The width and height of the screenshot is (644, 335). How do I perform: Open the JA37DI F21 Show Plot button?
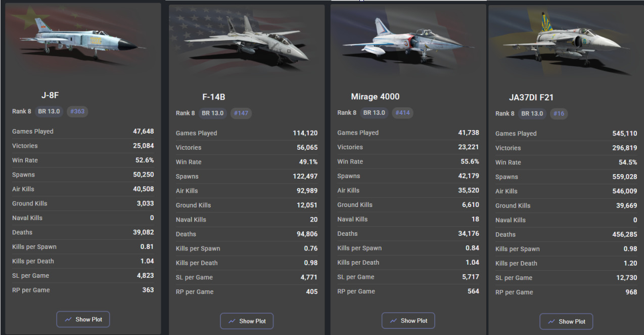[566, 321]
